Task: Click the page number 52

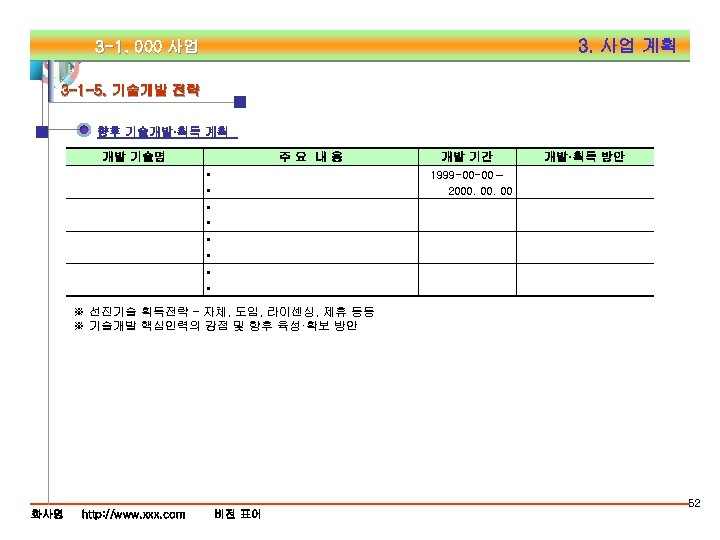Action: 694,503
